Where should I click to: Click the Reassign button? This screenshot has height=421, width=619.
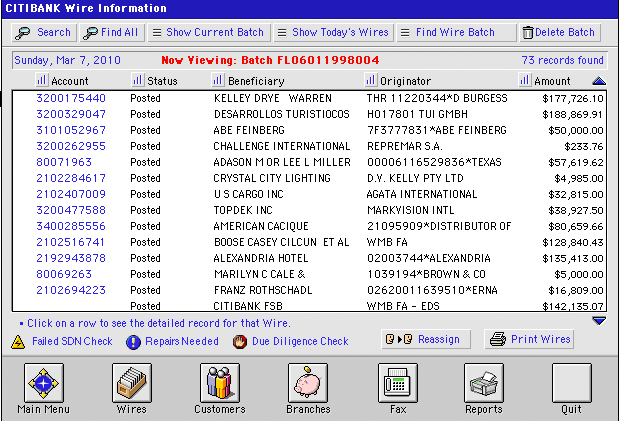[426, 339]
